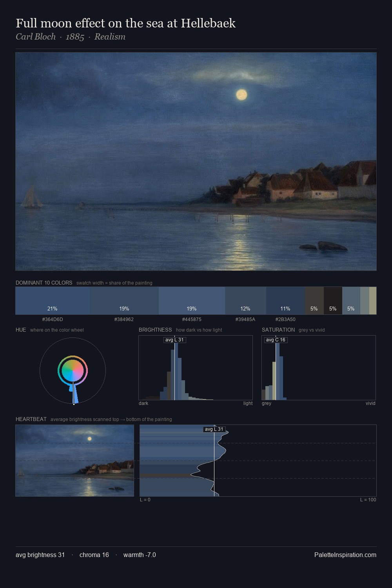Viewport: 392px width, 588px height.
Task: Click the avg brightness 31 footer stat
Action: pyautogui.click(x=40, y=555)
